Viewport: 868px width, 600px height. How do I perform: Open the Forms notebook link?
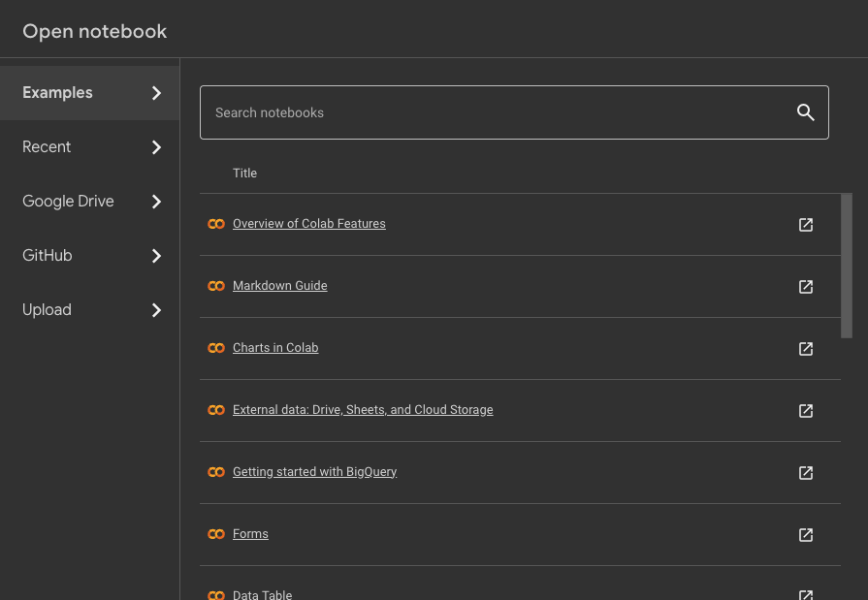250,533
